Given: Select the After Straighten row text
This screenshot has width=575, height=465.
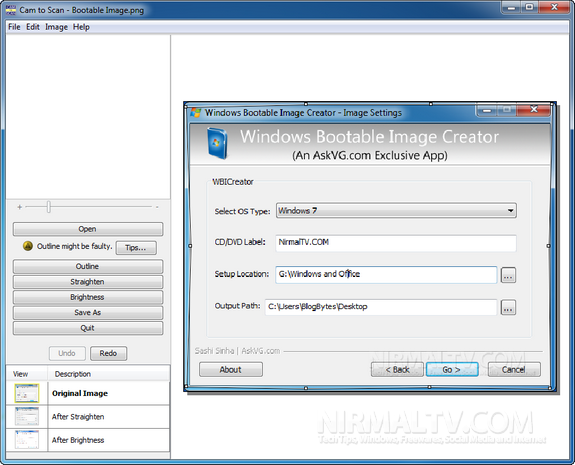Looking at the screenshot, I should 78,417.
